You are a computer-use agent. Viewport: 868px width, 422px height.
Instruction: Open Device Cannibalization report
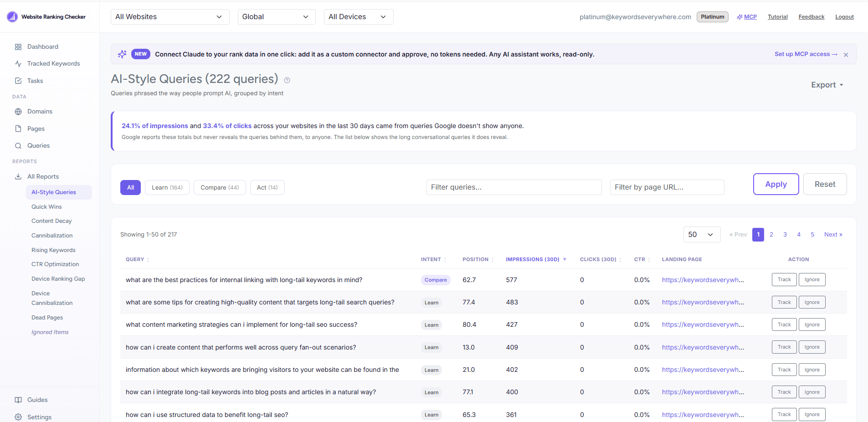52,298
